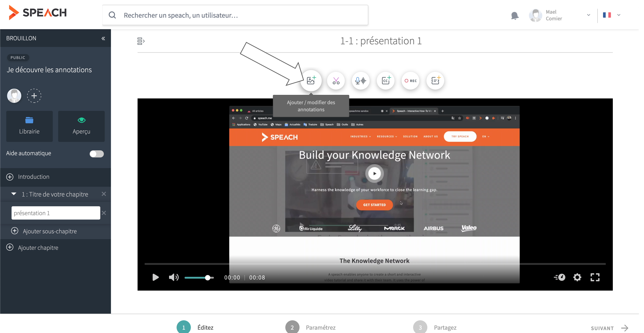Screen dimensions: 644x333
Task: Open the notifications bell
Action: [x=515, y=15]
